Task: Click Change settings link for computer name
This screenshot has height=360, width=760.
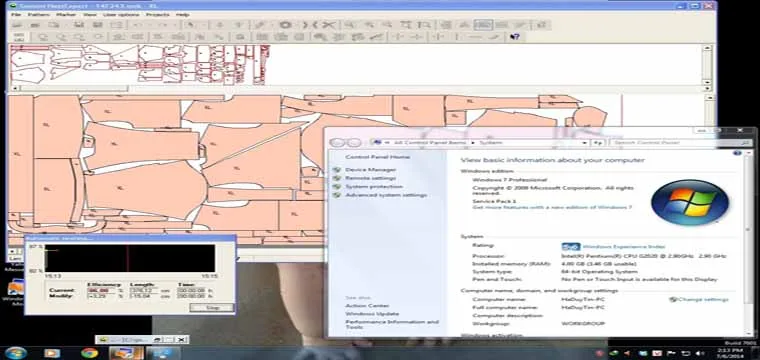Action: coord(699,299)
